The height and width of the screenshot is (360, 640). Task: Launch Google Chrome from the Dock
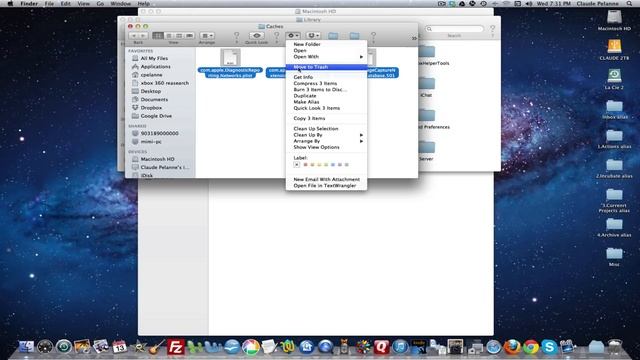pos(531,347)
